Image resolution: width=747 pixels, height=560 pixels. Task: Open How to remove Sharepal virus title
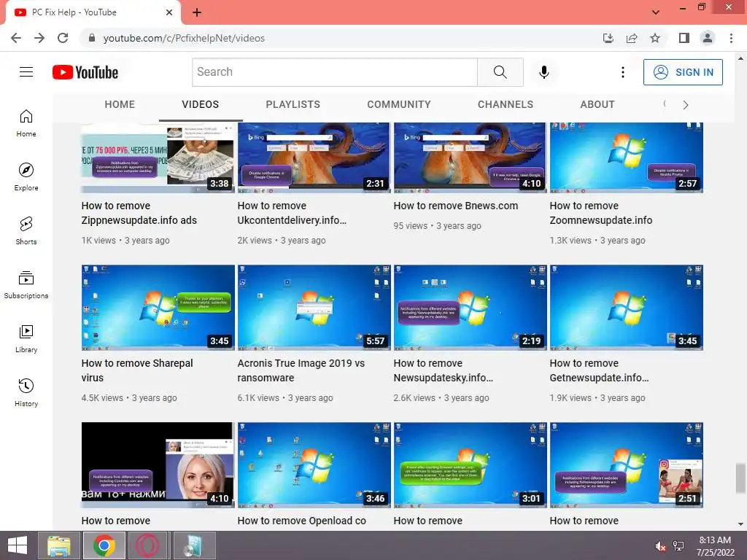[x=137, y=370]
